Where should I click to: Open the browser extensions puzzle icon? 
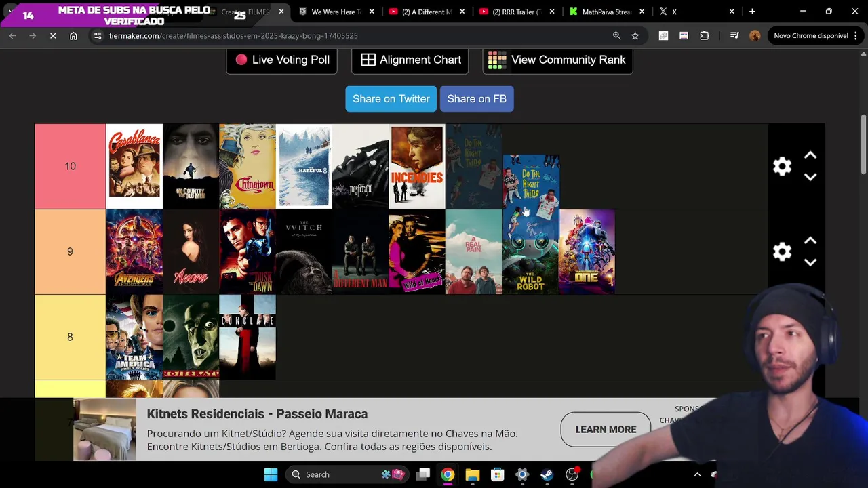tap(705, 35)
